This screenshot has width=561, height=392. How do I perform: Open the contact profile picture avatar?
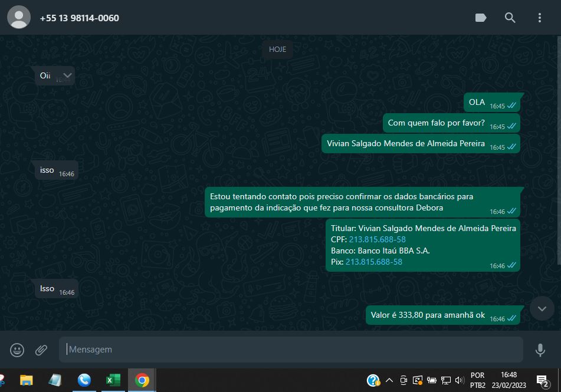19,18
